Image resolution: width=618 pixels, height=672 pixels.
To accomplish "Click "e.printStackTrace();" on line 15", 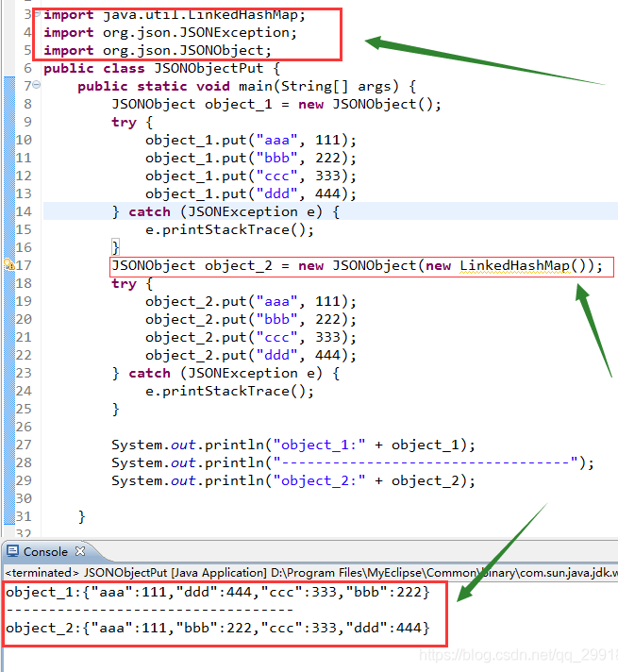I will click(229, 230).
